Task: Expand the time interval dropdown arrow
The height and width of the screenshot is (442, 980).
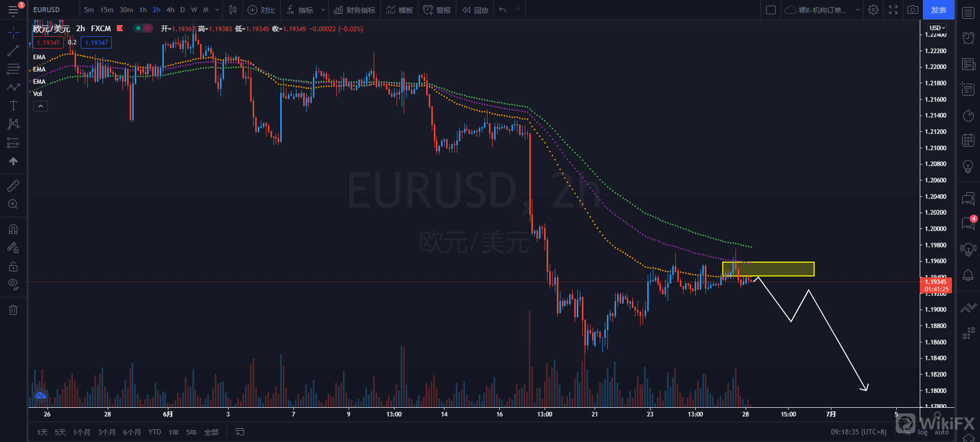Action: (218, 10)
